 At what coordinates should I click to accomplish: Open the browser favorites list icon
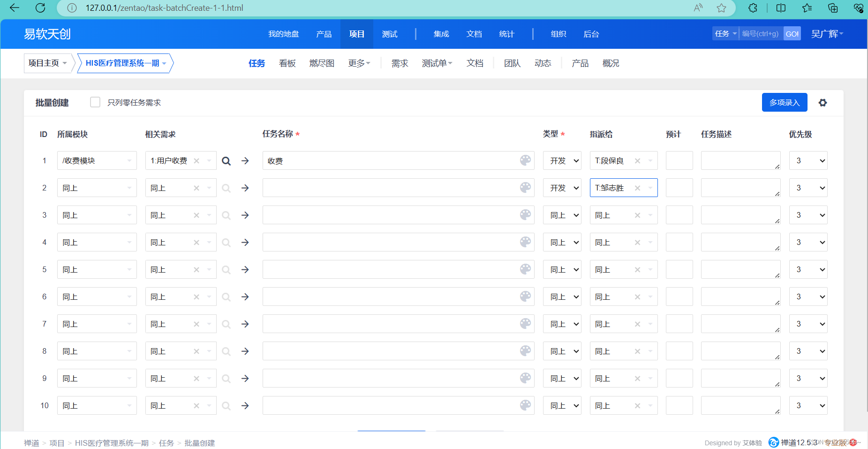point(807,8)
